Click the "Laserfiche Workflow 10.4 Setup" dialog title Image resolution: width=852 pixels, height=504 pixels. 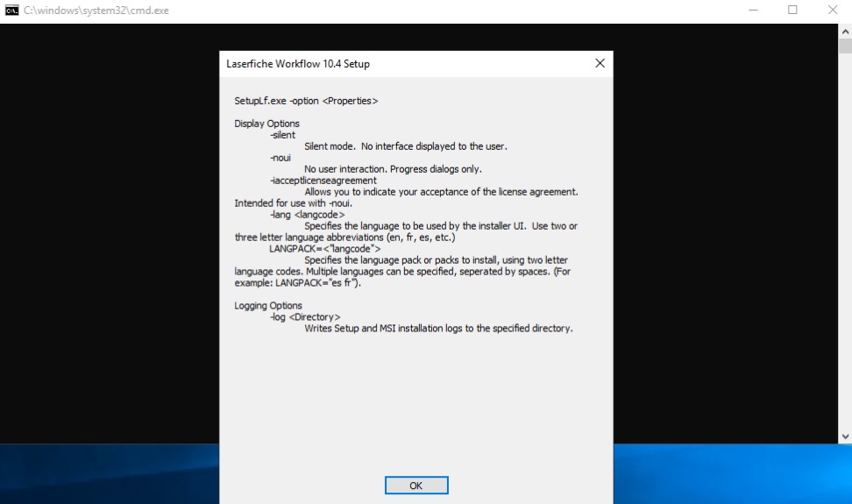coord(298,64)
